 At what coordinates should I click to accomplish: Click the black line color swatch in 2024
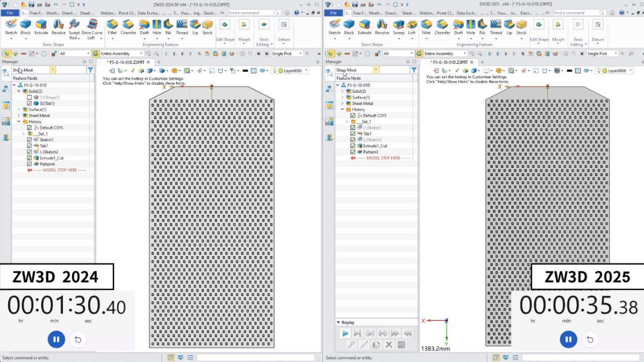[x=245, y=71]
